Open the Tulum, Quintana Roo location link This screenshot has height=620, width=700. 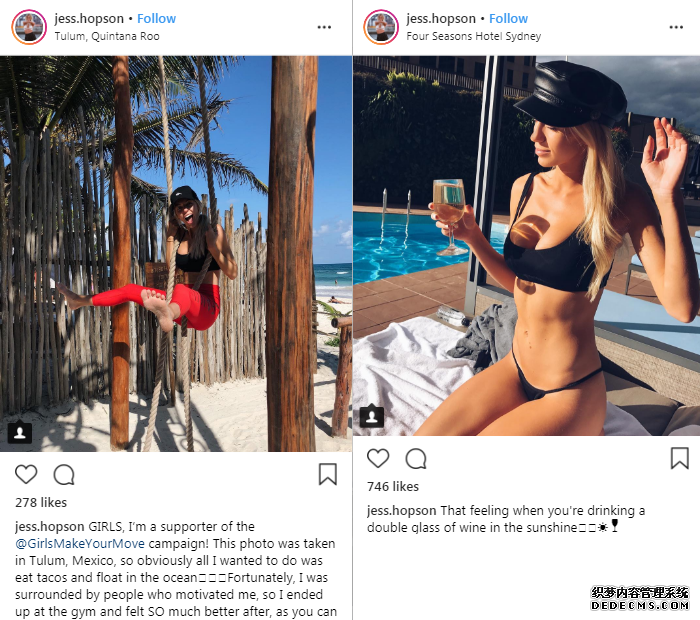click(x=107, y=36)
